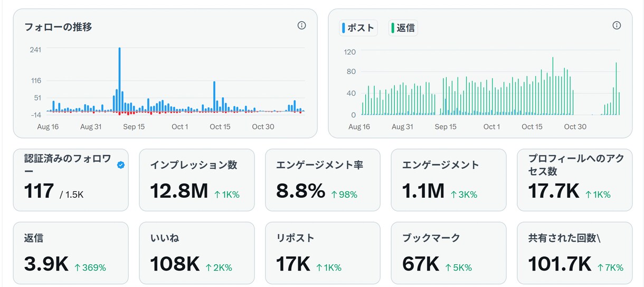Click the 120 y-axis label on replies chart
The image size is (644, 287).
[350, 52]
